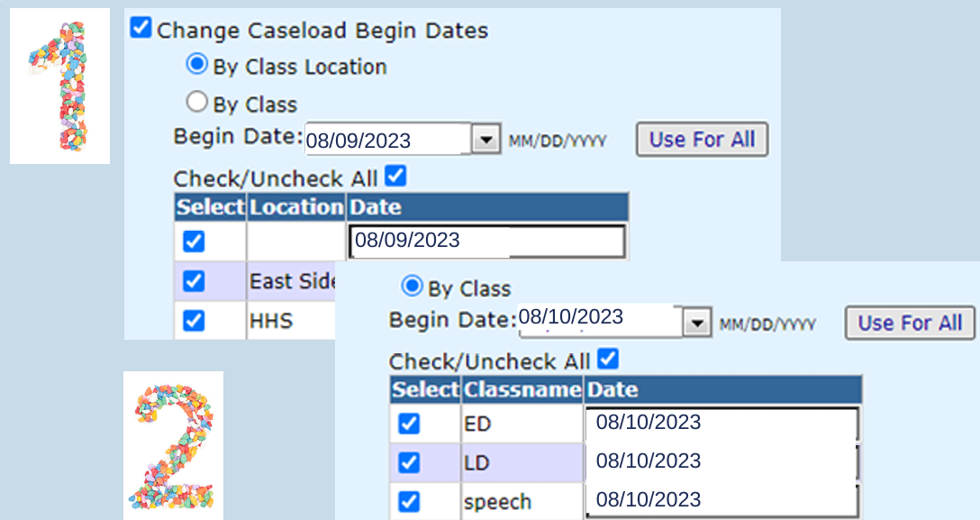Screen dimensions: 980x520
Task: Open Begin Date dropdown showing 08/09/2023
Action: (x=486, y=140)
